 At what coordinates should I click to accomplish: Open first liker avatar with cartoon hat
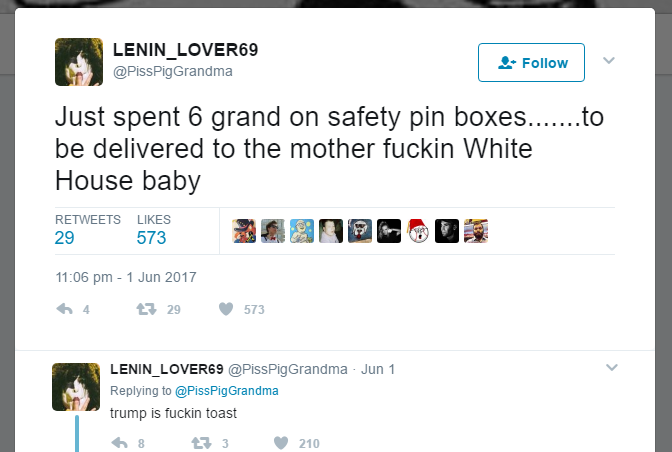coord(244,231)
